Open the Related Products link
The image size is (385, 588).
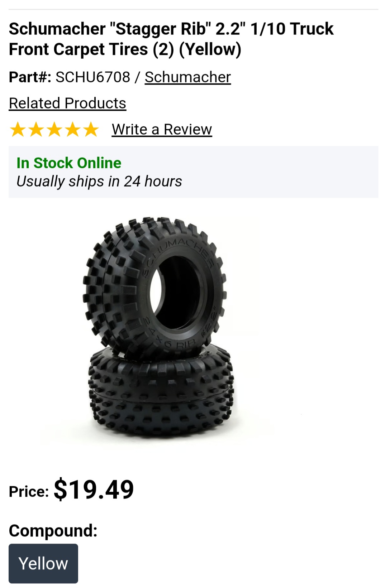click(67, 103)
